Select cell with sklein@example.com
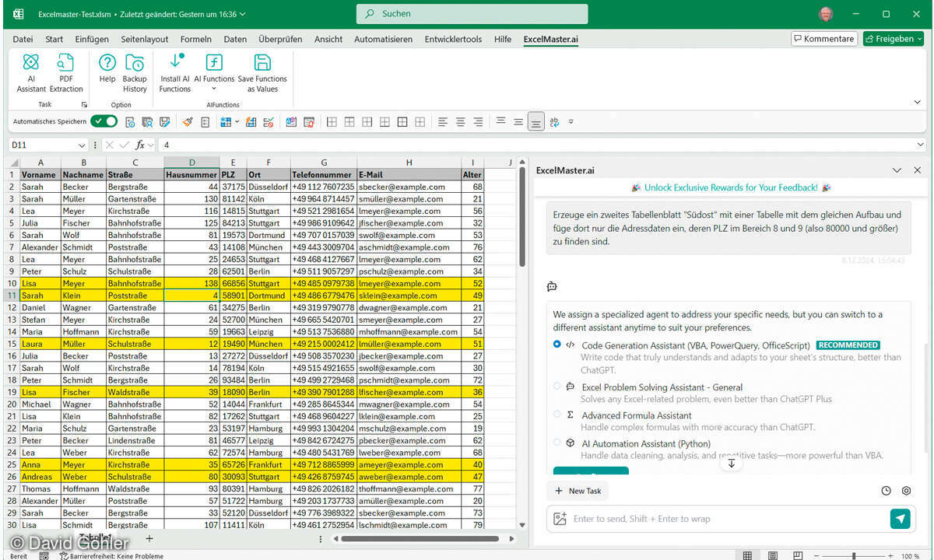Screen dimensions: 934x560 [409, 296]
